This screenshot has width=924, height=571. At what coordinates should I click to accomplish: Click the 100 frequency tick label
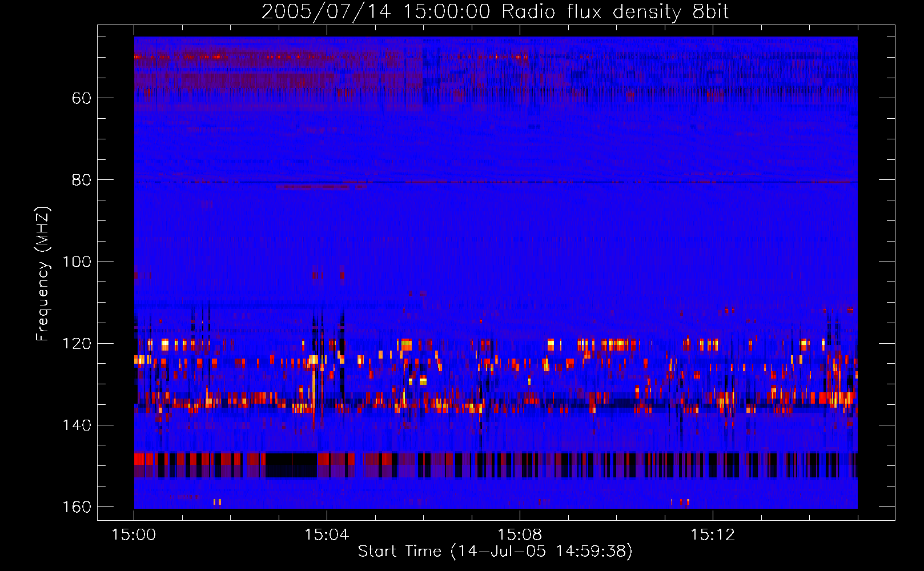(x=77, y=262)
